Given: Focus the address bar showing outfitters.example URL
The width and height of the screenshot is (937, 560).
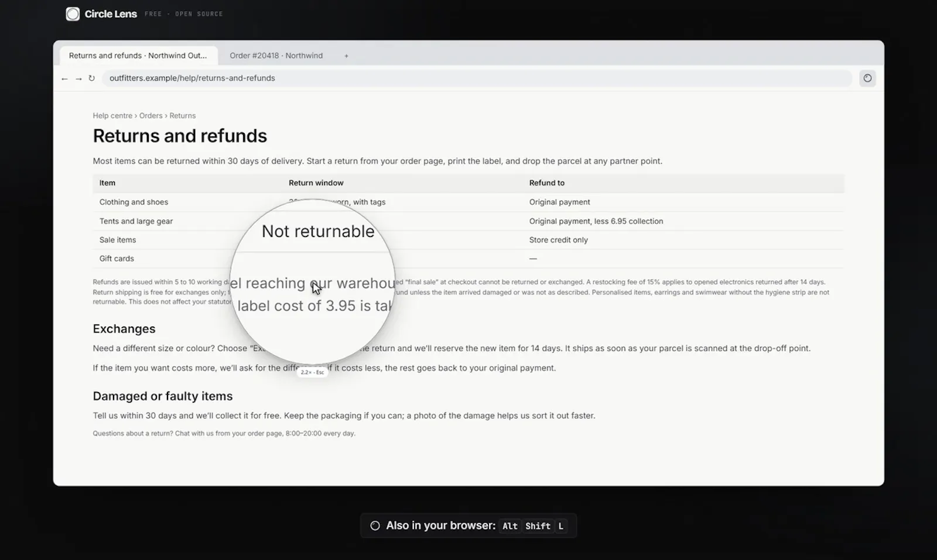Looking at the screenshot, I should pos(477,78).
